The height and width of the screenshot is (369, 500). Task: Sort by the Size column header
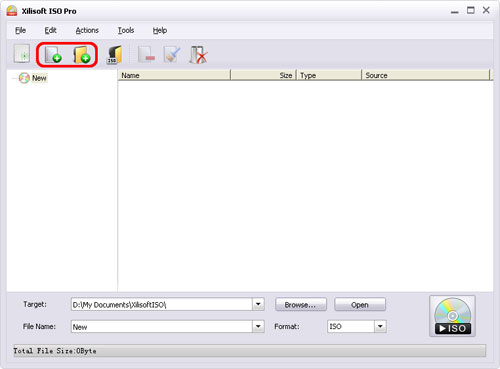[263, 75]
